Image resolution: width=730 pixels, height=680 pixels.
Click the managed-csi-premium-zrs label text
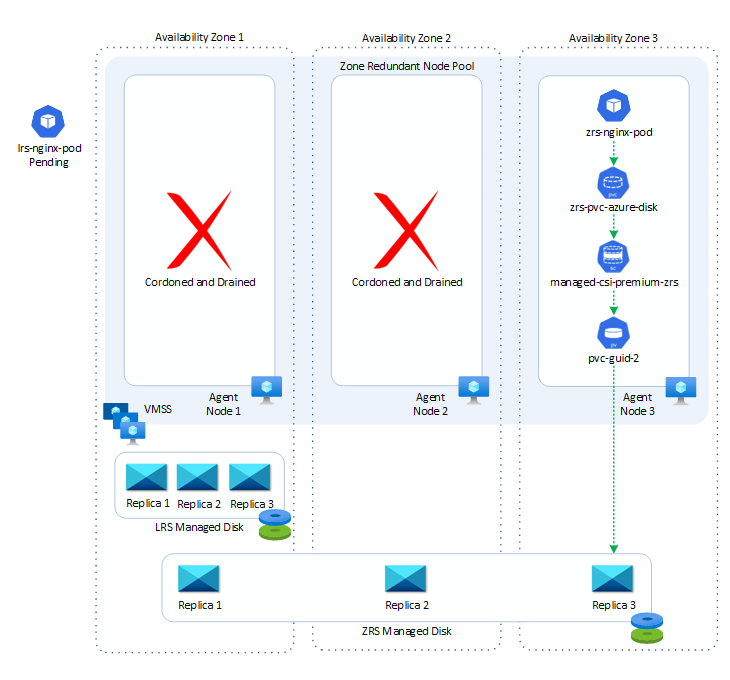click(x=614, y=282)
